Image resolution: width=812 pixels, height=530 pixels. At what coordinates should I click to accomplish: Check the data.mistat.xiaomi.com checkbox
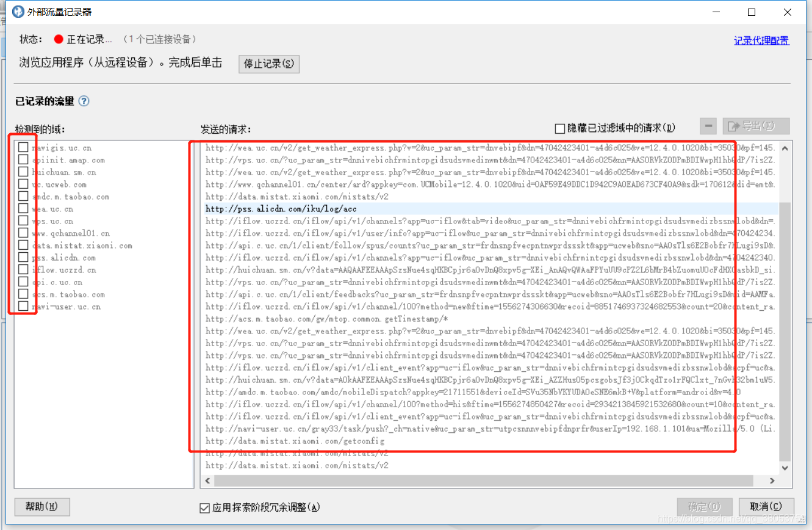point(23,245)
